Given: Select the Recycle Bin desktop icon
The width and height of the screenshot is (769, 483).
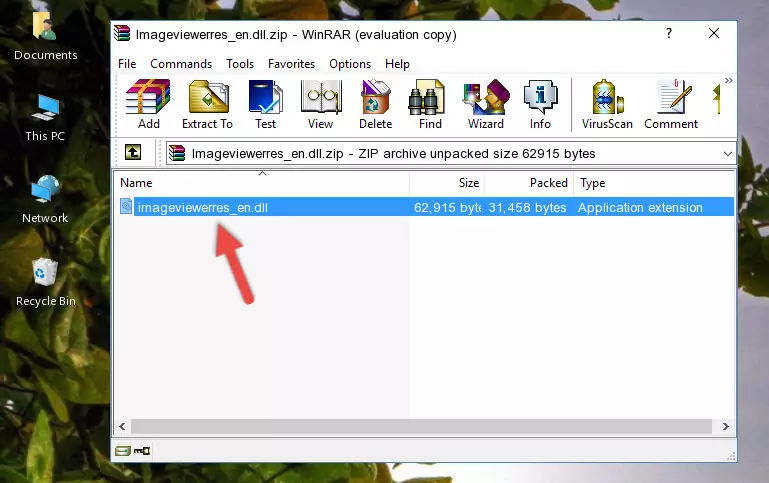Looking at the screenshot, I should 46,282.
